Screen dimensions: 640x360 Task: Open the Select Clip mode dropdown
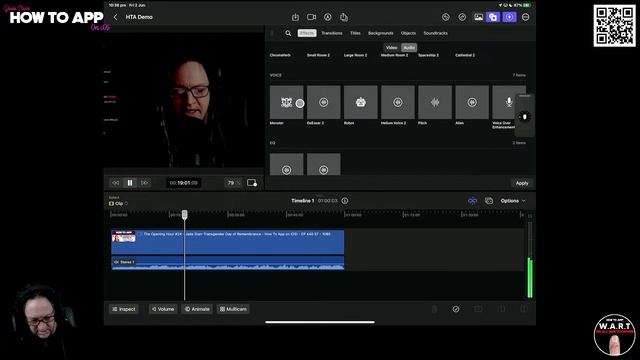coord(118,203)
